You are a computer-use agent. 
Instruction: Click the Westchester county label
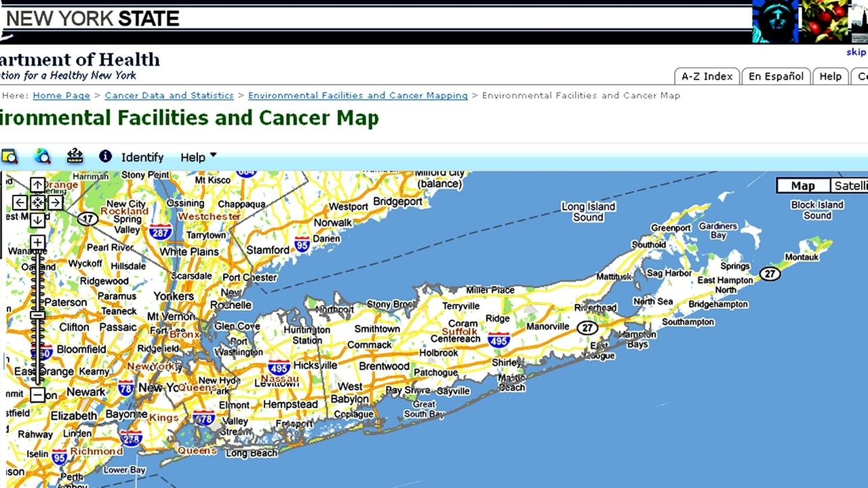(210, 217)
